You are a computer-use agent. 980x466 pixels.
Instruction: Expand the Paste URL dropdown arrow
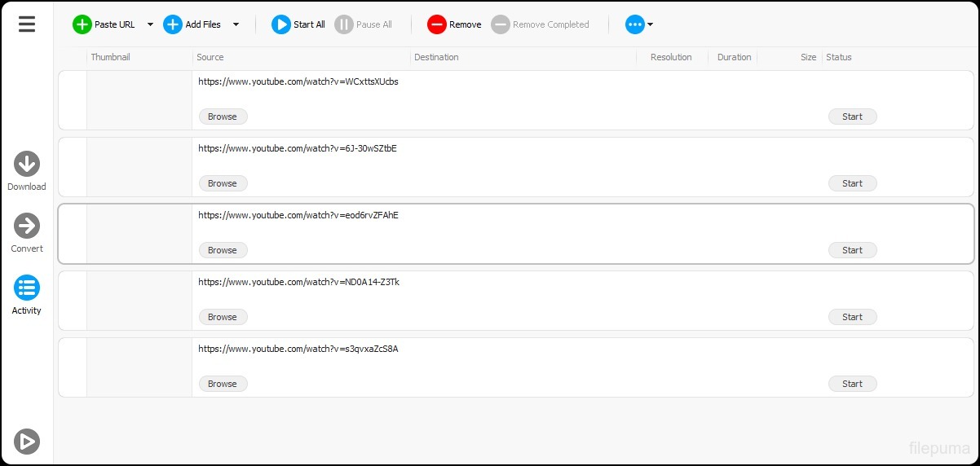pos(150,24)
